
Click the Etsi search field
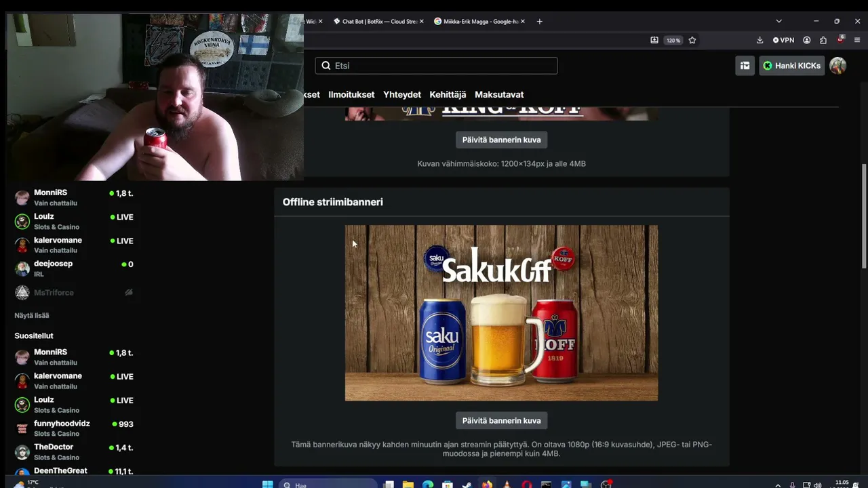coord(436,66)
